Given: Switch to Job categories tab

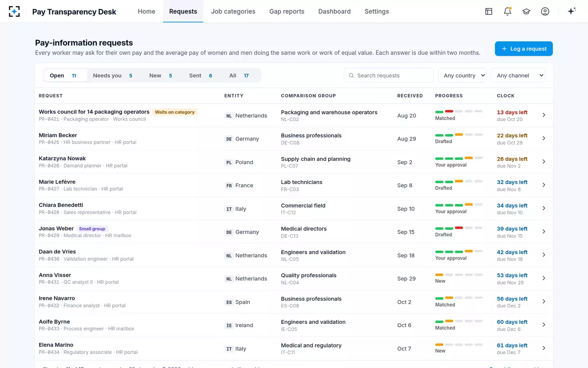Looking at the screenshot, I should point(233,11).
